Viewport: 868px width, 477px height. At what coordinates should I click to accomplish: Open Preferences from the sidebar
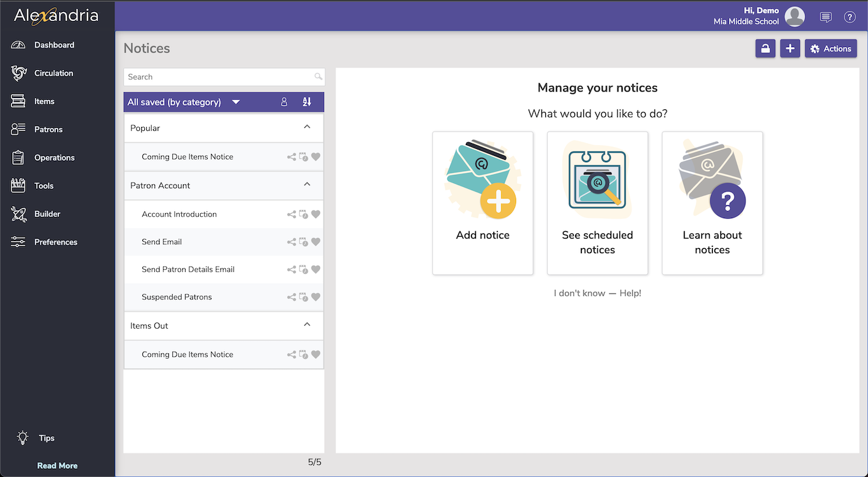pos(55,242)
